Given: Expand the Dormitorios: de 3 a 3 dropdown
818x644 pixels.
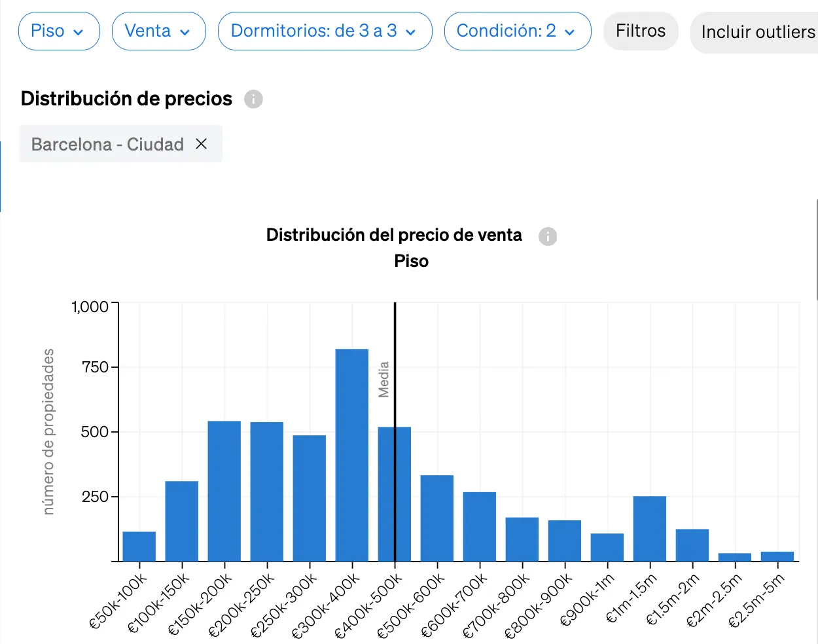Looking at the screenshot, I should pyautogui.click(x=325, y=31).
